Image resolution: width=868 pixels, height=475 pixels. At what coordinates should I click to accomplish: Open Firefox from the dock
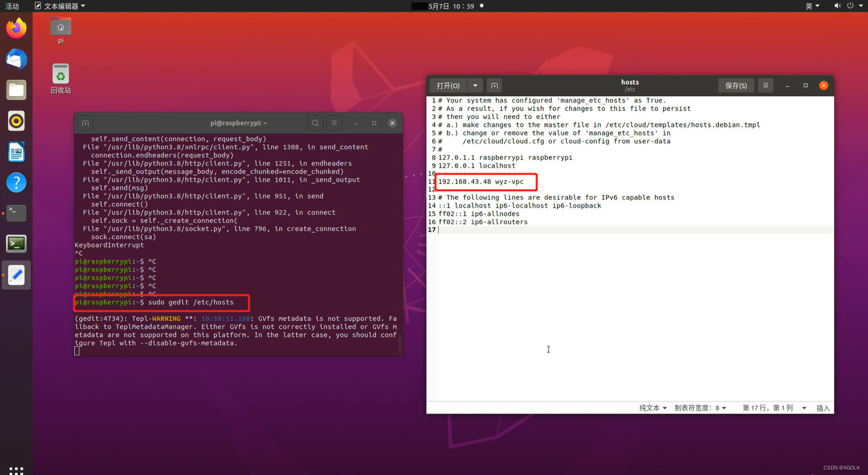[x=16, y=28]
